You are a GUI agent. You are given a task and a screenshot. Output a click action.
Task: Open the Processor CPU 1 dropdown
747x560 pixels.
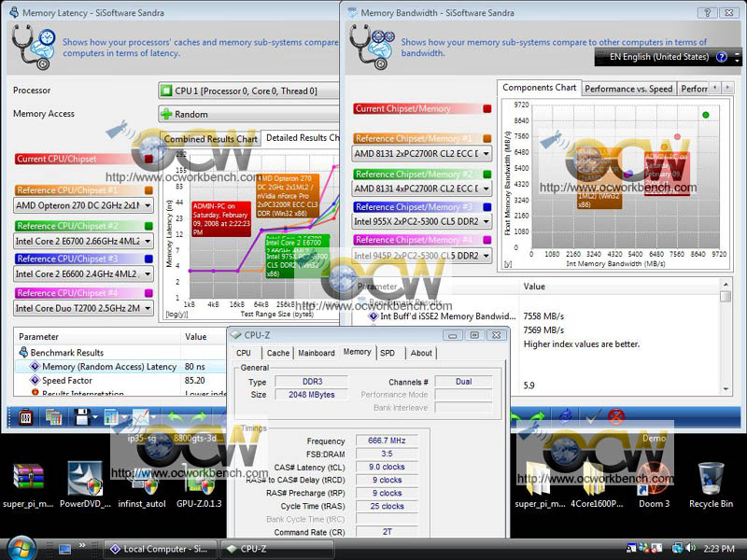pyautogui.click(x=248, y=91)
